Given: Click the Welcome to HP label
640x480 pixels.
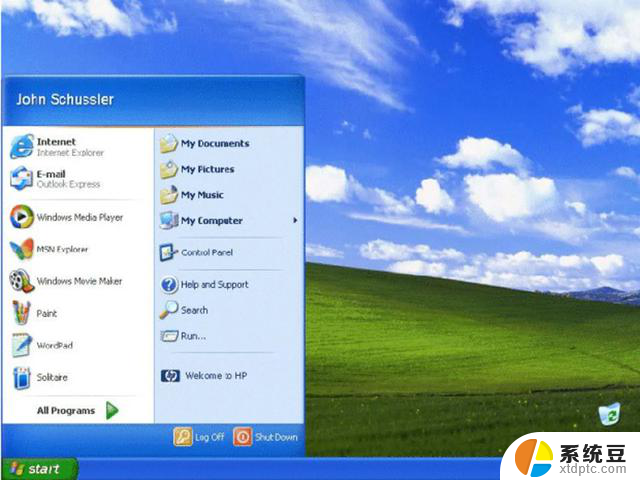Looking at the screenshot, I should click(x=216, y=376).
